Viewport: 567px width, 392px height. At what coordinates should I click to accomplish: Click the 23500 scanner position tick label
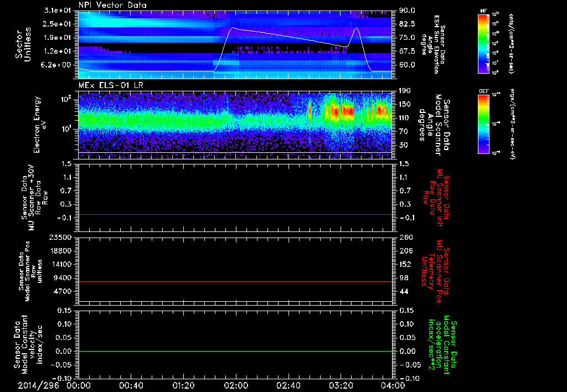(61, 238)
